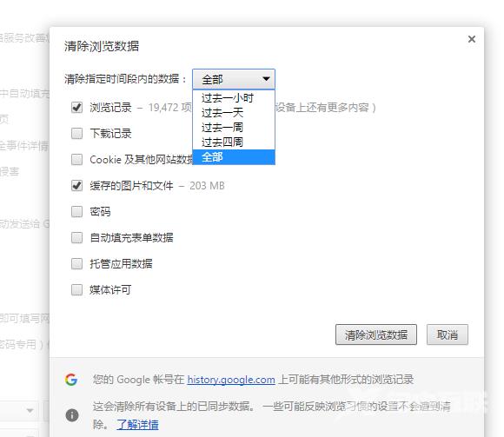Click the info circle icon
Screen dimensions: 504x437
72,414
